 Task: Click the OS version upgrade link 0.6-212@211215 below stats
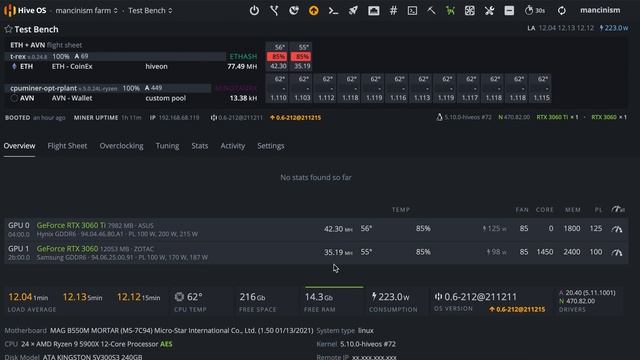[517, 309]
